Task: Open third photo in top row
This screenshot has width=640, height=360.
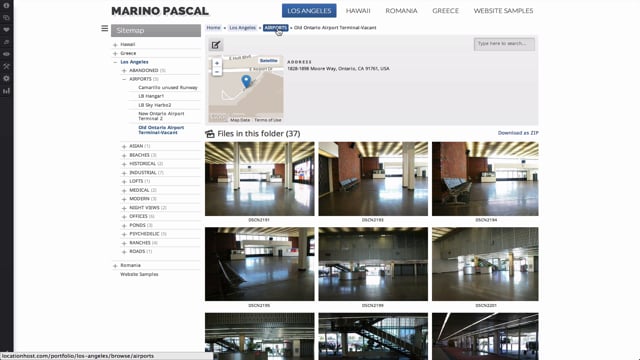Action: [x=485, y=179]
